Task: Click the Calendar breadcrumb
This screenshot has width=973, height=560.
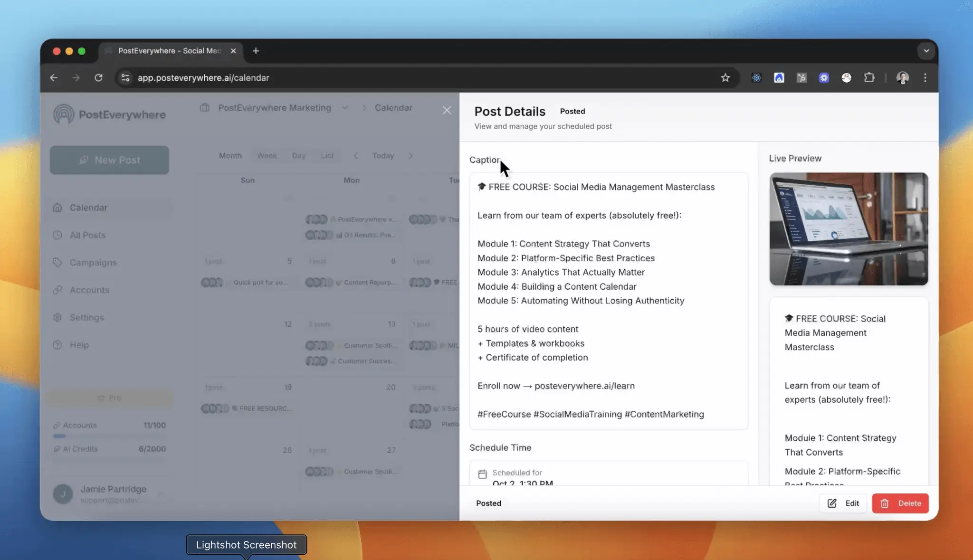Action: (x=393, y=108)
